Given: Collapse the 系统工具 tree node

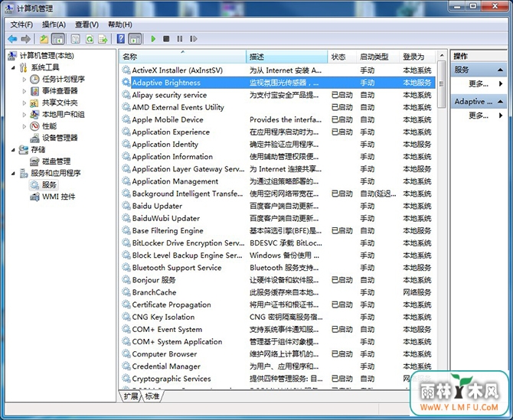Looking at the screenshot, I should pyautogui.click(x=13, y=67).
